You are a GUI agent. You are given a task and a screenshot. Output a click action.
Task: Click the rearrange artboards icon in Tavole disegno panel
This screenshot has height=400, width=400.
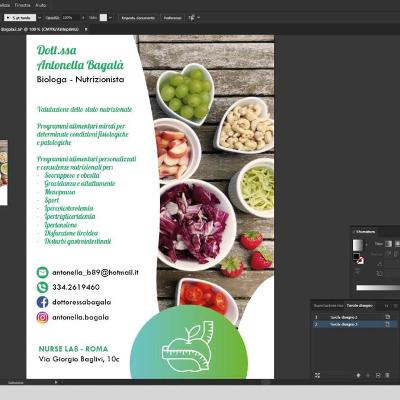click(317, 375)
